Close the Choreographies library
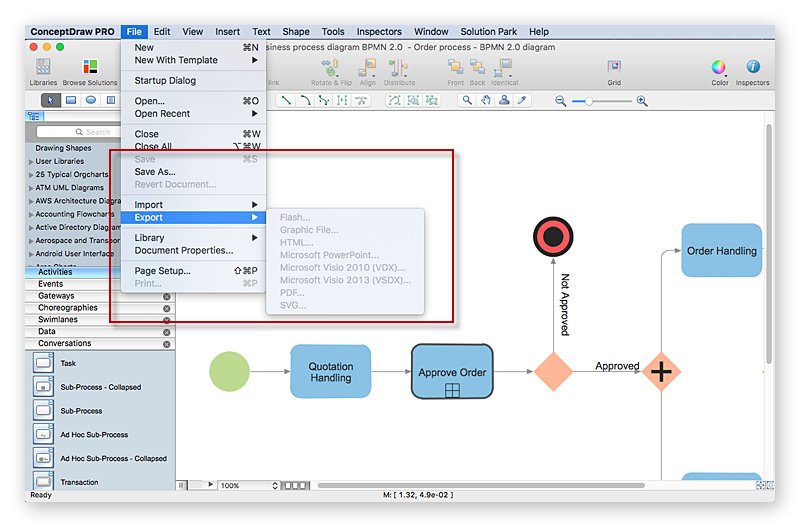The width and height of the screenshot is (800, 527). point(166,309)
